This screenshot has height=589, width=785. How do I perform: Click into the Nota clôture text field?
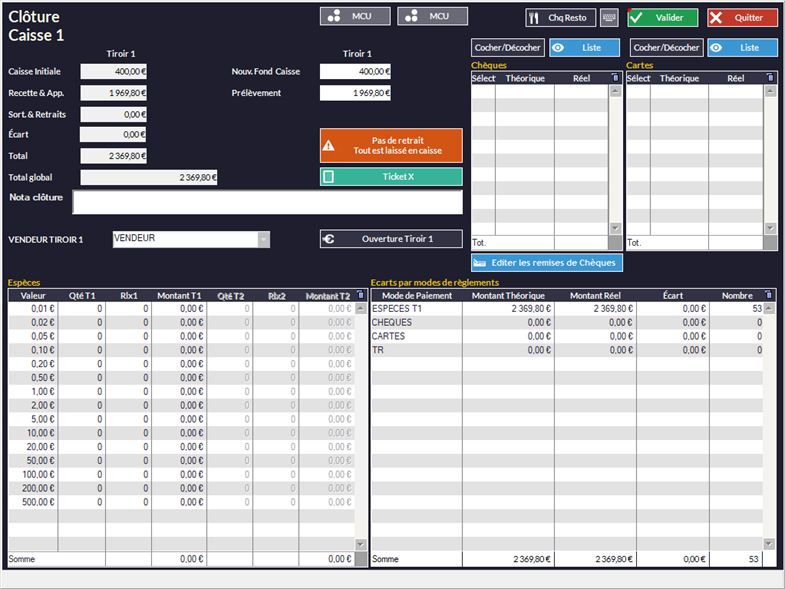pyautogui.click(x=267, y=202)
